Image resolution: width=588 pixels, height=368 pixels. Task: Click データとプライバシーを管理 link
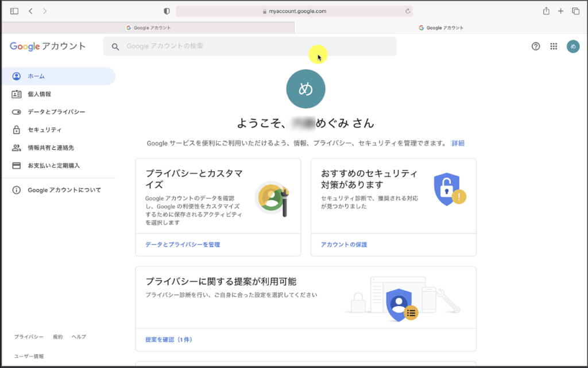pyautogui.click(x=183, y=245)
